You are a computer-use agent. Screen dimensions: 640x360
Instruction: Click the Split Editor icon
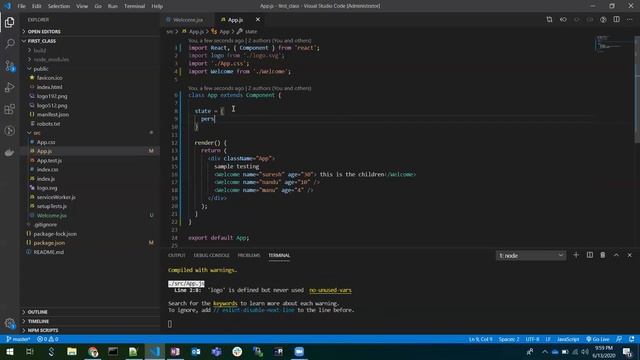coord(616,20)
